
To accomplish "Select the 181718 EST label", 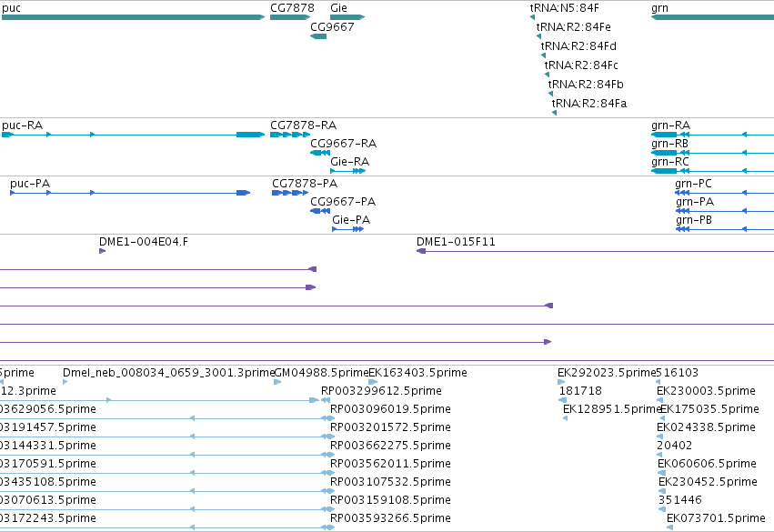I will (x=580, y=391).
